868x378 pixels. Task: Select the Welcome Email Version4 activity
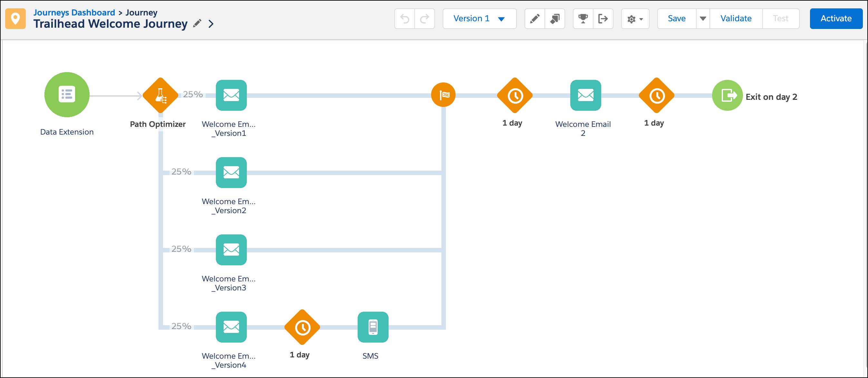[231, 327]
